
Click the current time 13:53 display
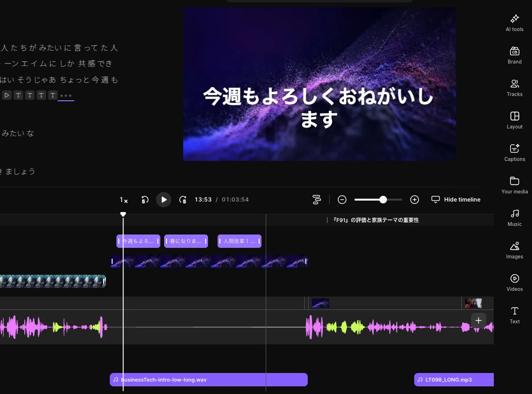tap(203, 199)
